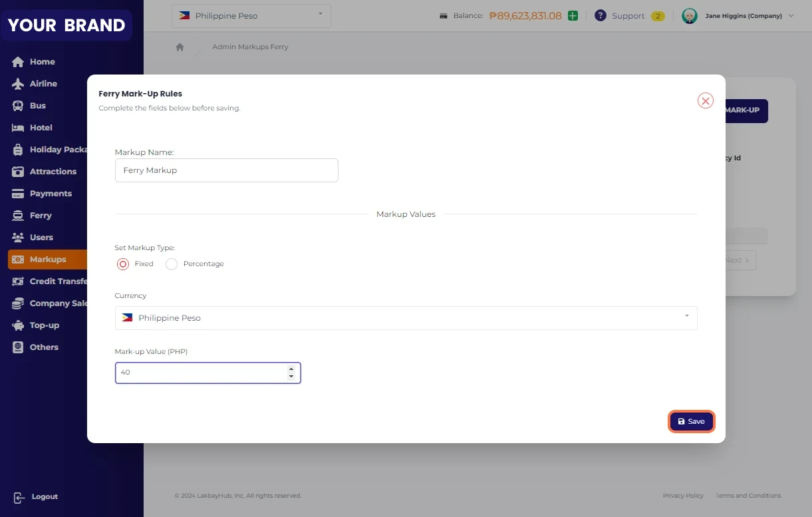812x517 pixels.
Task: Click the home breadcrumb icon
Action: (180, 47)
